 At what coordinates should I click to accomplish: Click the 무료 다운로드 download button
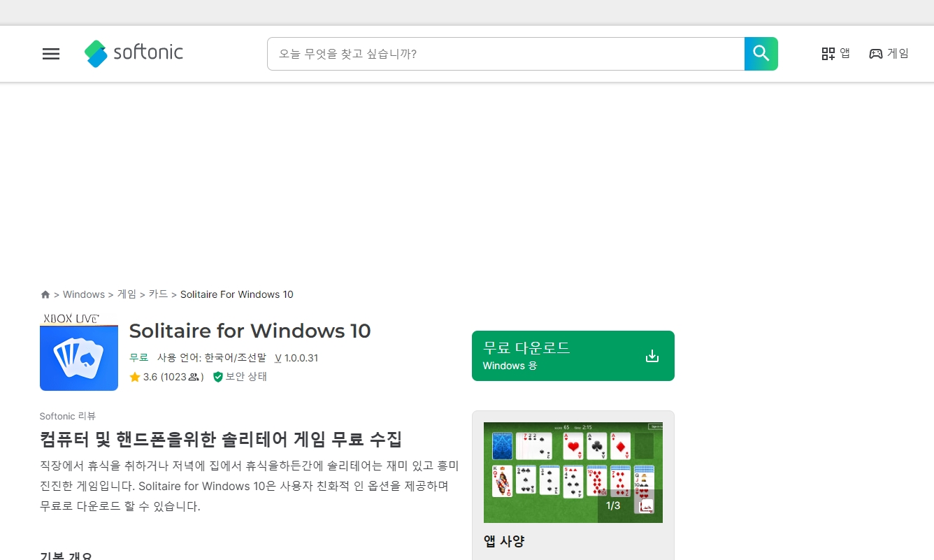pos(573,356)
